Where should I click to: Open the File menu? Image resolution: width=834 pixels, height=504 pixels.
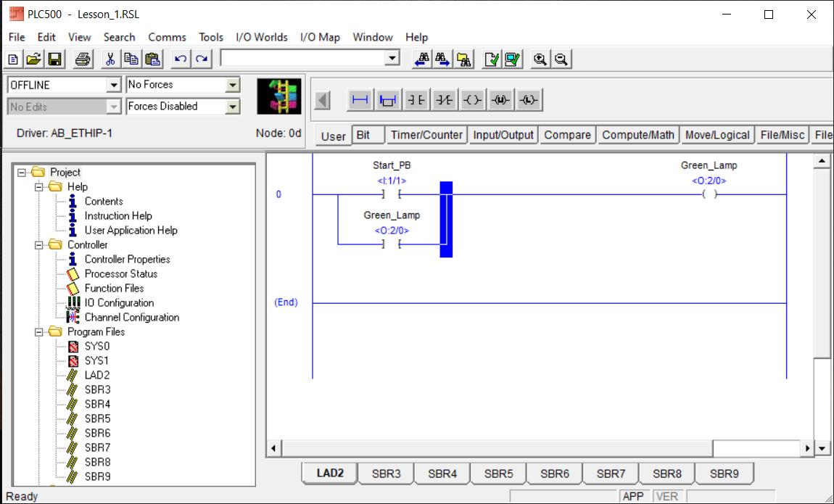pyautogui.click(x=17, y=37)
